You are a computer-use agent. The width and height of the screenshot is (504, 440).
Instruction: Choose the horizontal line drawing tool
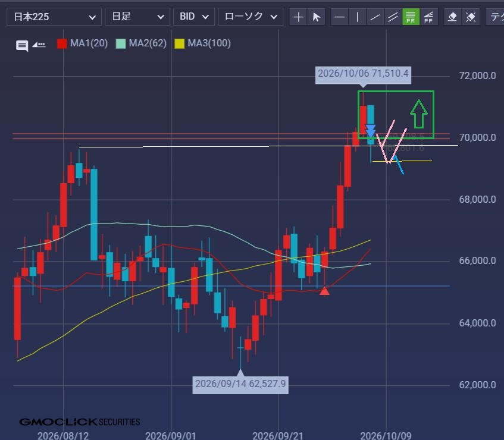pyautogui.click(x=339, y=17)
